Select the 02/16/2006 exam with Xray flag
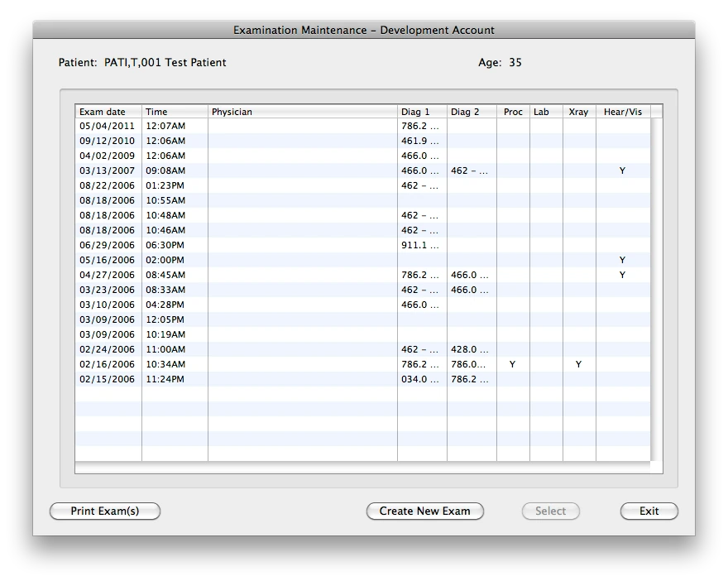 click(248, 364)
